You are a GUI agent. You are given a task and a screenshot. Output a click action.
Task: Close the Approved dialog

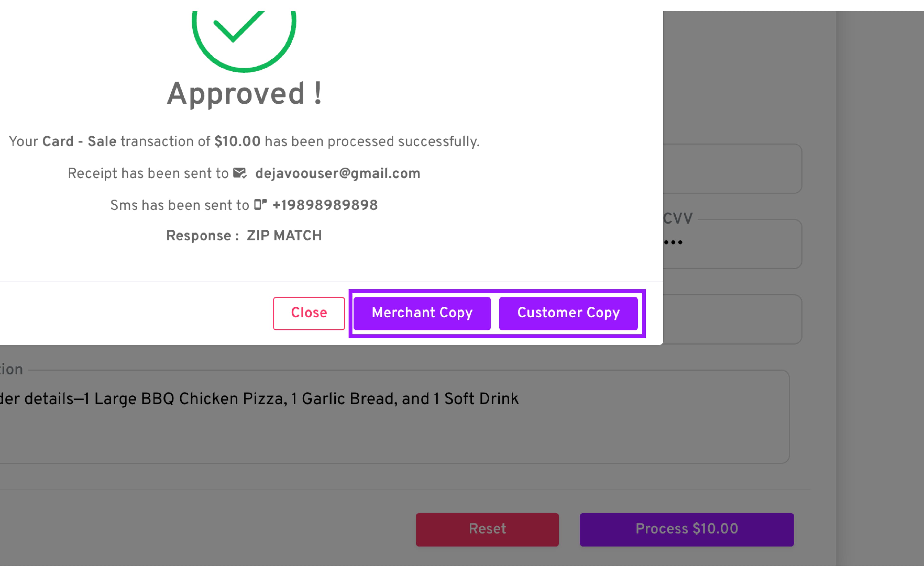tap(308, 313)
